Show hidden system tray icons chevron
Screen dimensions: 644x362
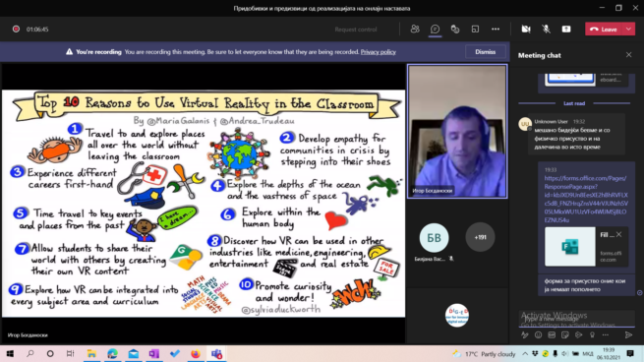pos(525,354)
